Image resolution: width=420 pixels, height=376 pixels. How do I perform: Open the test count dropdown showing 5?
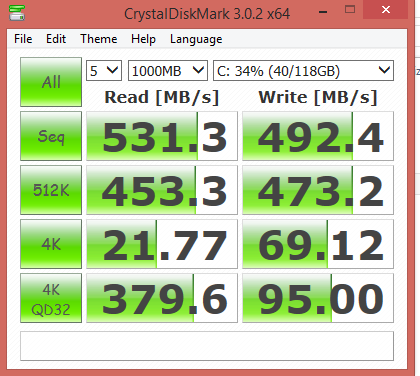pyautogui.click(x=104, y=71)
